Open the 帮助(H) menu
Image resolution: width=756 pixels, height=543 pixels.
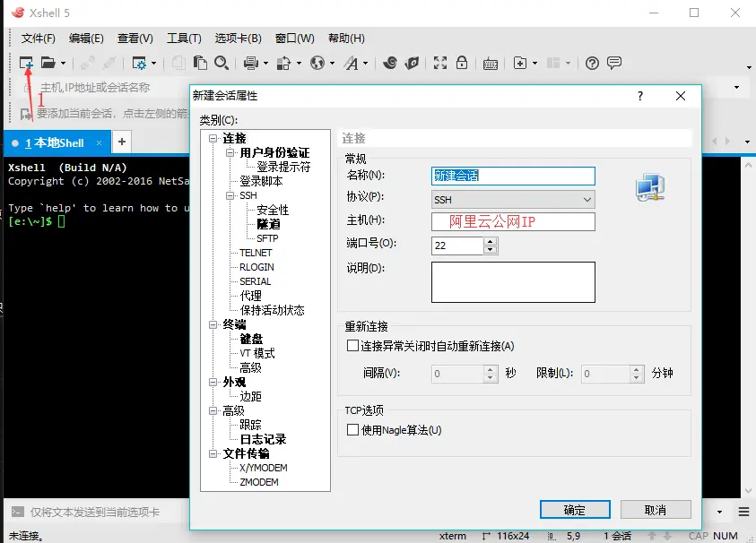pos(346,38)
